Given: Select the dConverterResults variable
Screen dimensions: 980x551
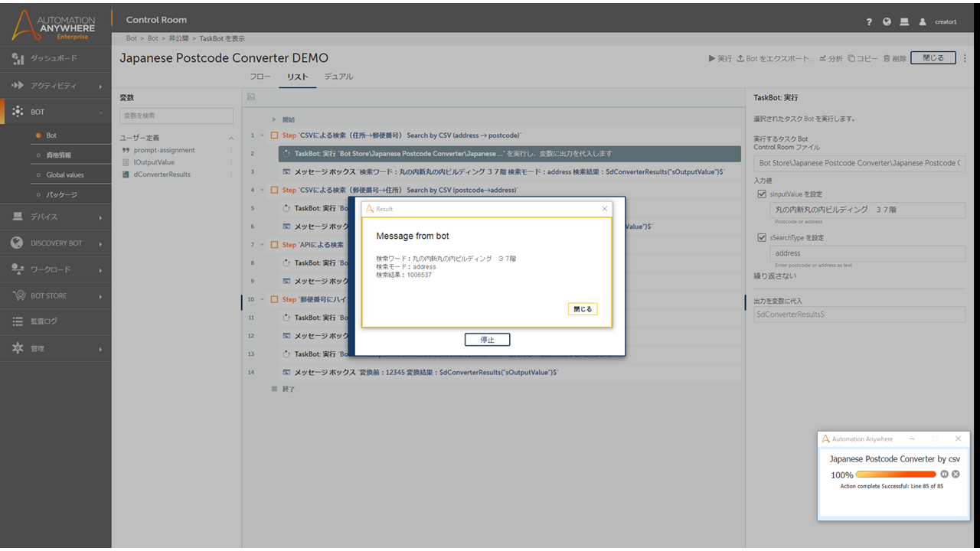Looking at the screenshot, I should 162,174.
